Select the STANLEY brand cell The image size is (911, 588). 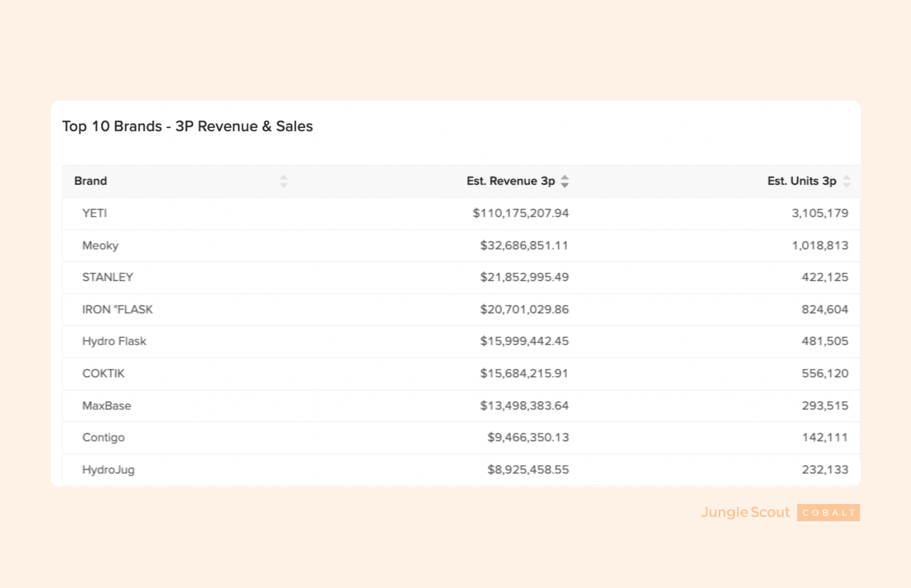[x=108, y=277]
